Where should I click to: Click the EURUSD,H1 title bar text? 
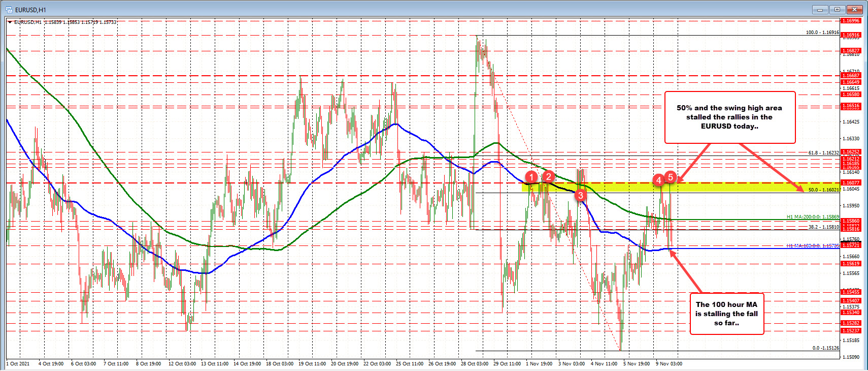pyautogui.click(x=30, y=10)
